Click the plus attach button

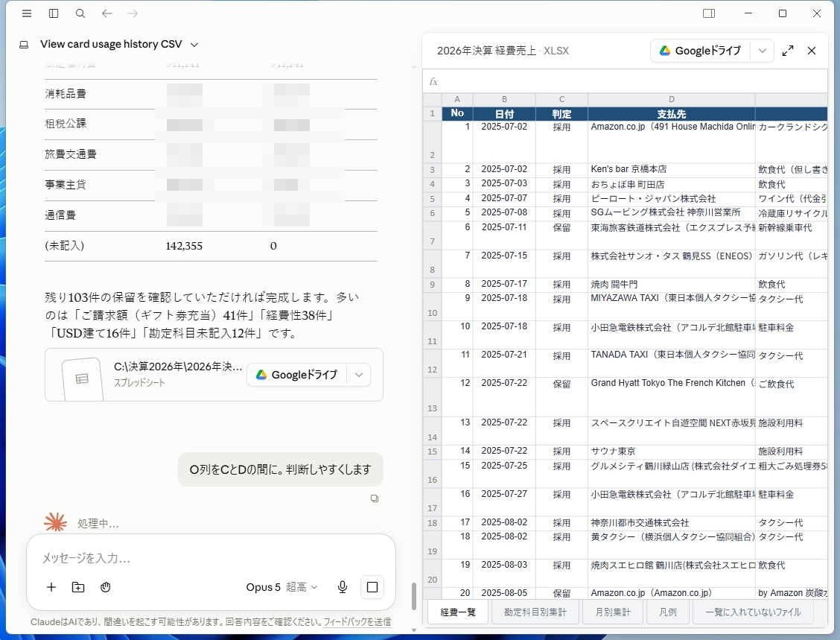(51, 587)
